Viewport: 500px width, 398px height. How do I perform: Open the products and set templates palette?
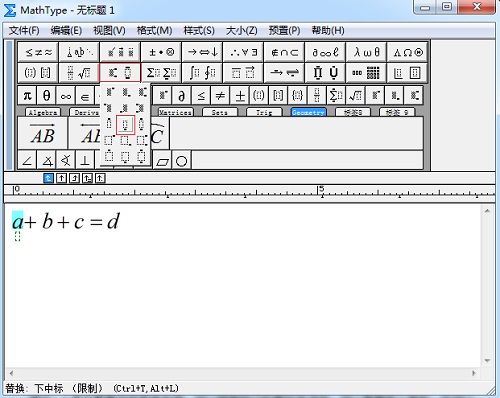pos(325,73)
